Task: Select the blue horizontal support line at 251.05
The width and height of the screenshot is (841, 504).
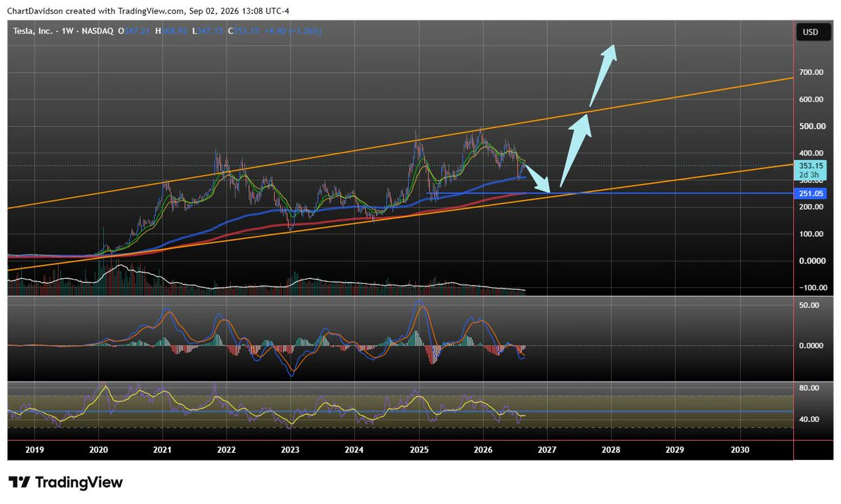Action: pyautogui.click(x=610, y=193)
